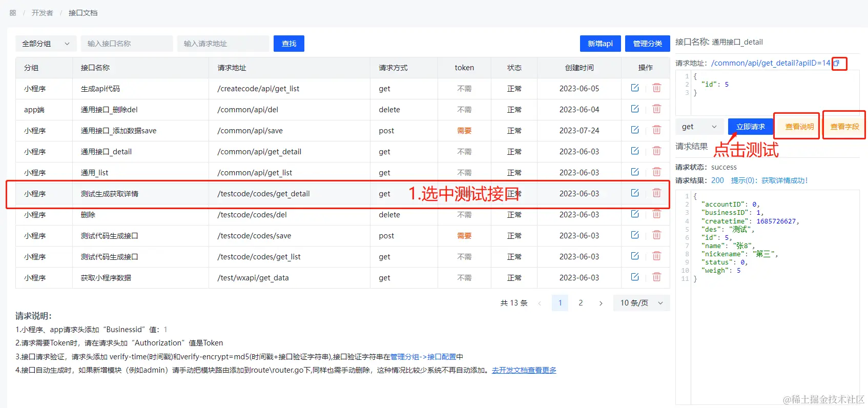Edit the /common/api/get_detail table row
868x408 pixels.
635,151
